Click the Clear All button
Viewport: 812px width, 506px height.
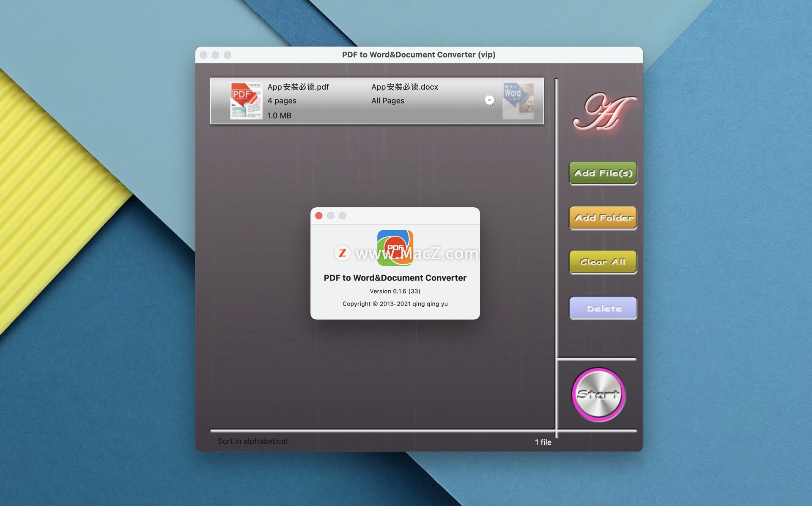point(603,262)
